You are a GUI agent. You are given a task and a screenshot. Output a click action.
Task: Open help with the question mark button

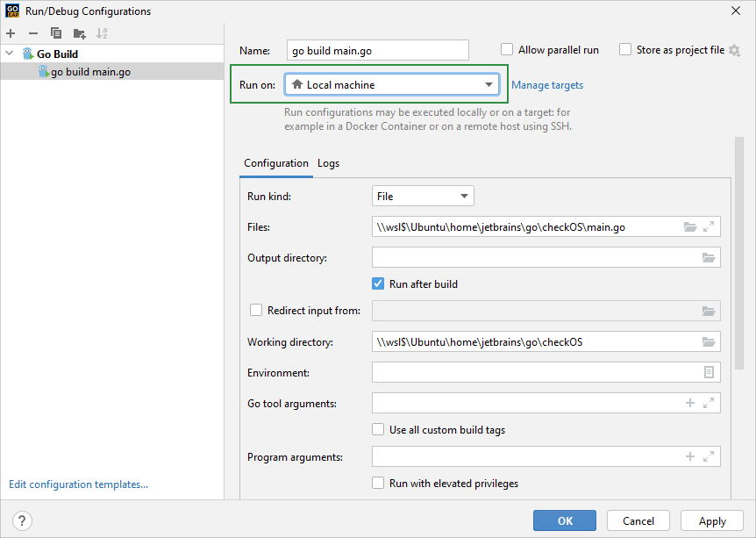(22, 520)
